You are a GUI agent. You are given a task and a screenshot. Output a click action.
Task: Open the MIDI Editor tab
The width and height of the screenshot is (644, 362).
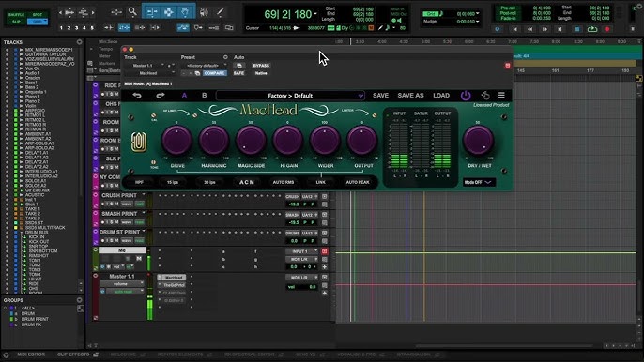[31, 354]
